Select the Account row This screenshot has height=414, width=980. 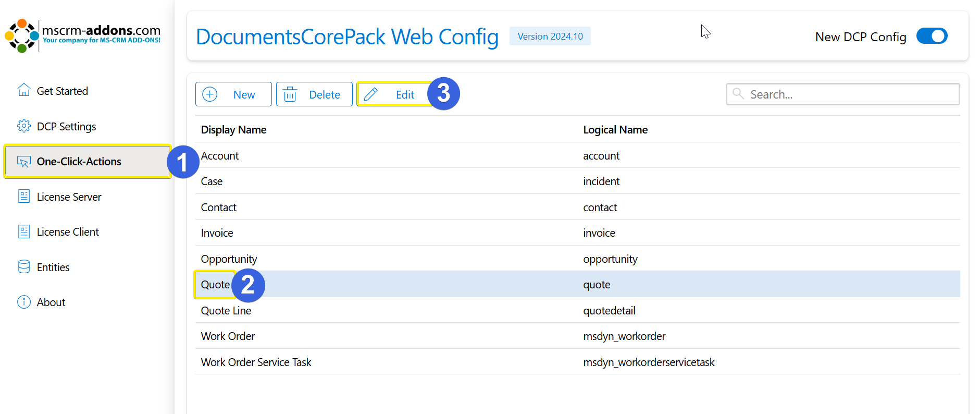click(220, 156)
